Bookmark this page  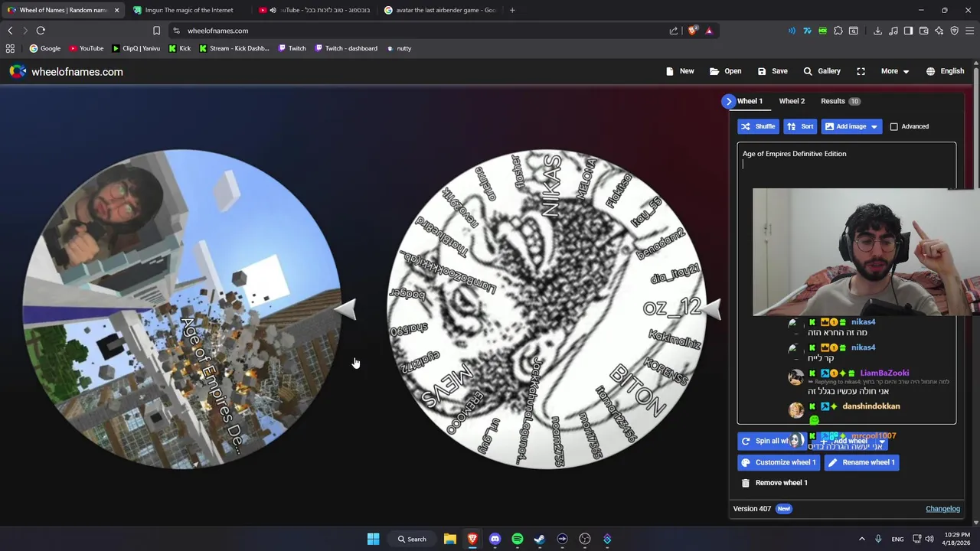(156, 31)
